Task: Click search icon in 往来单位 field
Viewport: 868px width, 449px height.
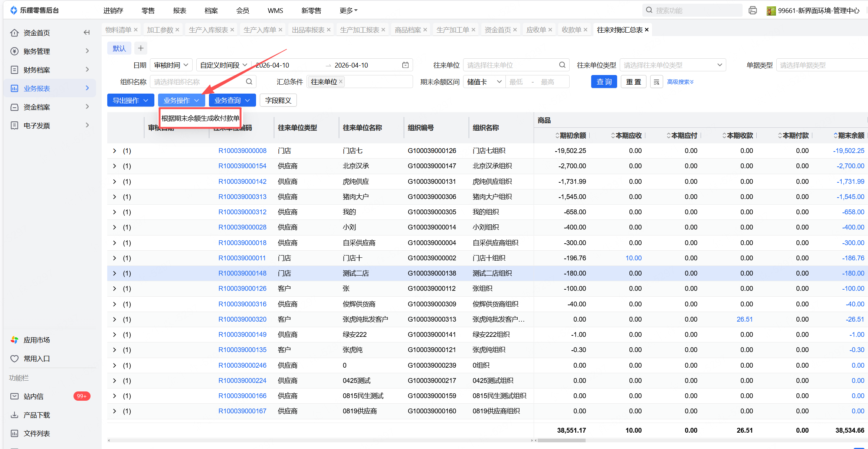Action: click(x=562, y=65)
